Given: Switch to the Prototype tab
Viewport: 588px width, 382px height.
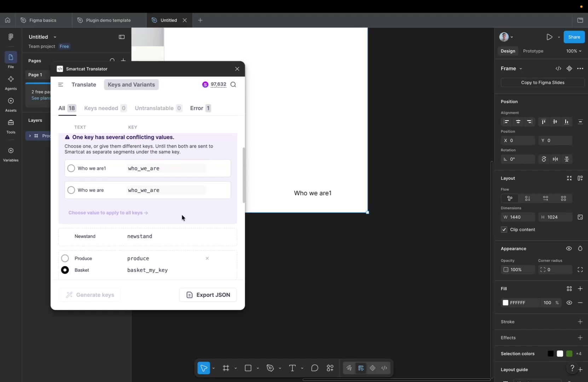Looking at the screenshot, I should pyautogui.click(x=533, y=51).
